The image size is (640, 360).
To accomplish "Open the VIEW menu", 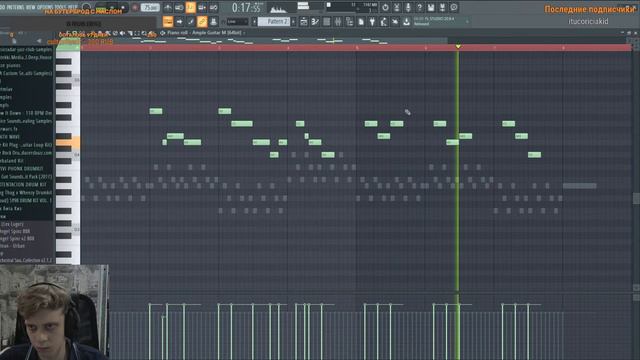I will pos(31,7).
